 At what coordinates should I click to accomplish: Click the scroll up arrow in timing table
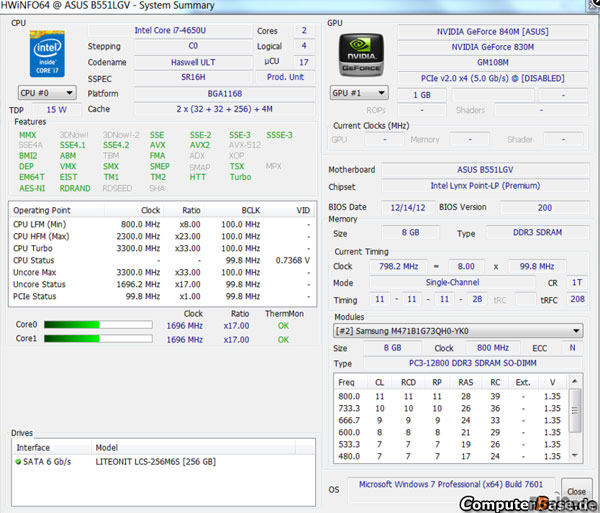[574, 381]
